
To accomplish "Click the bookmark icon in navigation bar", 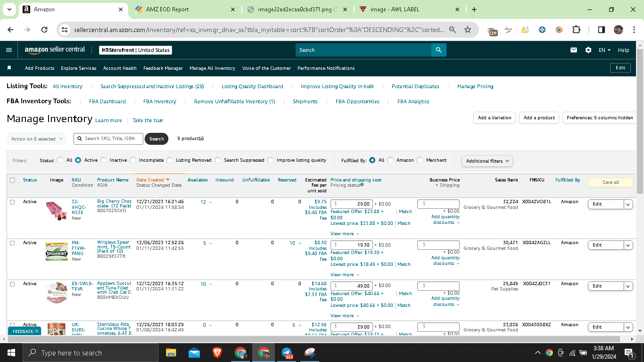I will 9,68.
